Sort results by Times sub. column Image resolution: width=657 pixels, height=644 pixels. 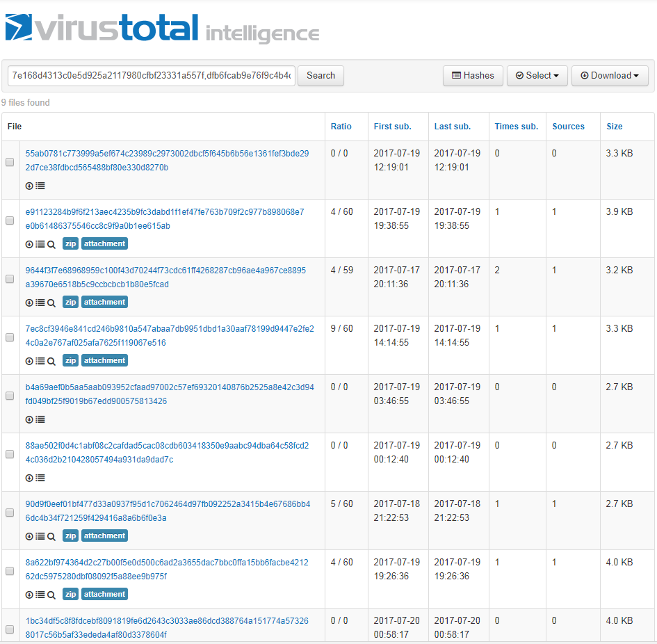tap(516, 127)
